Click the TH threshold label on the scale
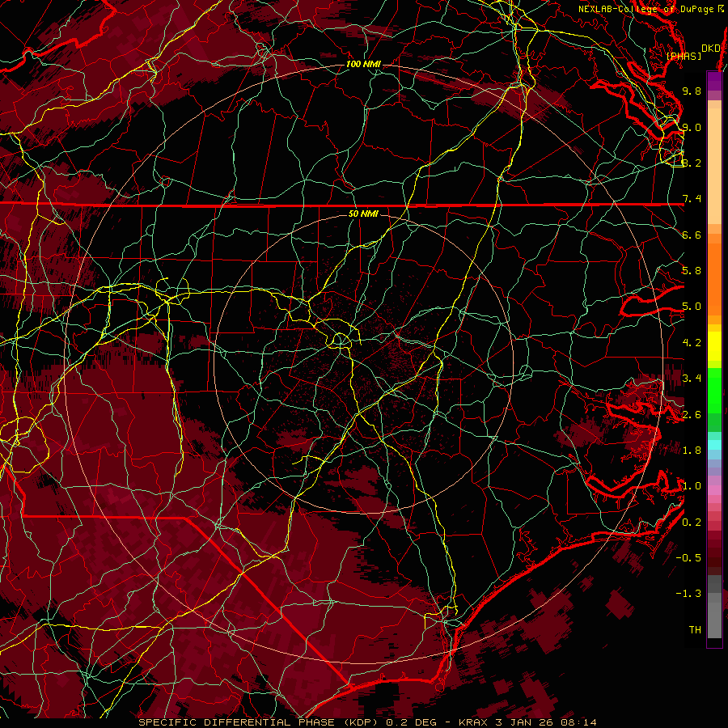 tap(695, 630)
